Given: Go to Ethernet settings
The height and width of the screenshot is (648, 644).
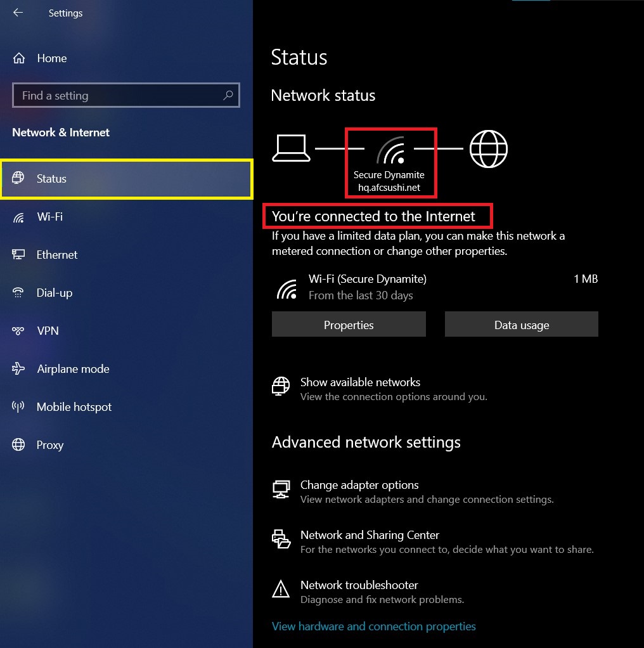Looking at the screenshot, I should (56, 255).
